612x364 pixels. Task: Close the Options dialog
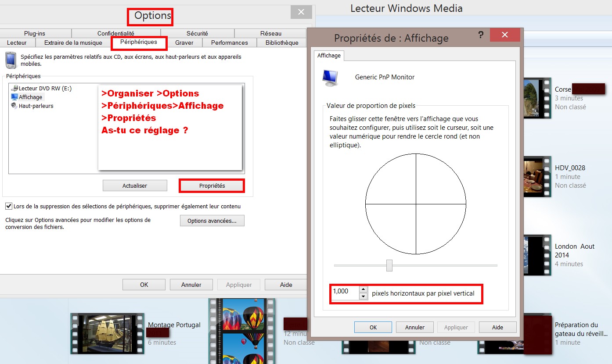click(301, 12)
